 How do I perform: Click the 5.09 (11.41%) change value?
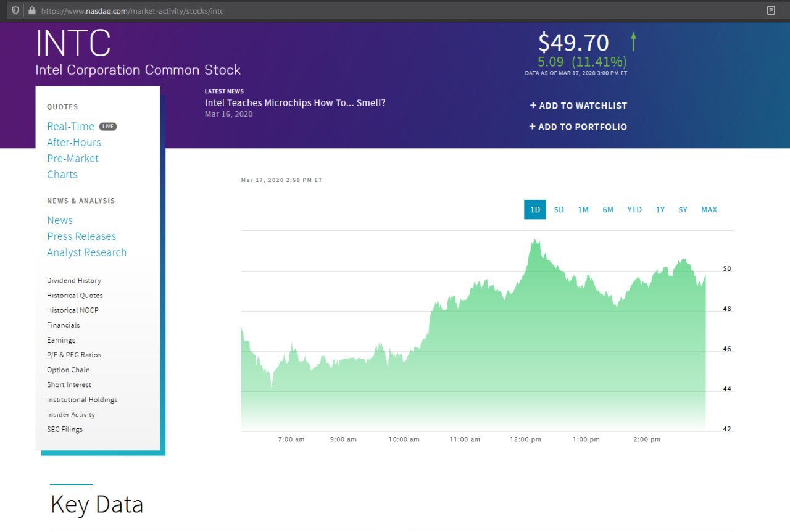[582, 62]
